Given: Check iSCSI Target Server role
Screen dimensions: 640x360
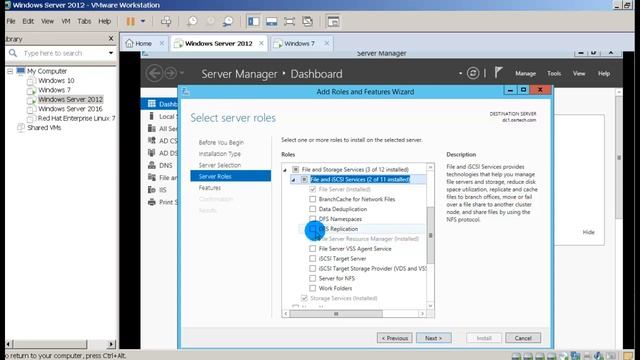Looking at the screenshot, I should pyautogui.click(x=313, y=258).
